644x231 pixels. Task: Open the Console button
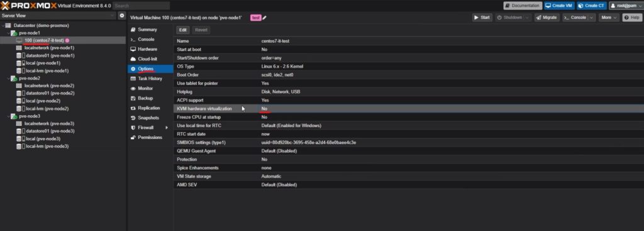[x=575, y=18]
